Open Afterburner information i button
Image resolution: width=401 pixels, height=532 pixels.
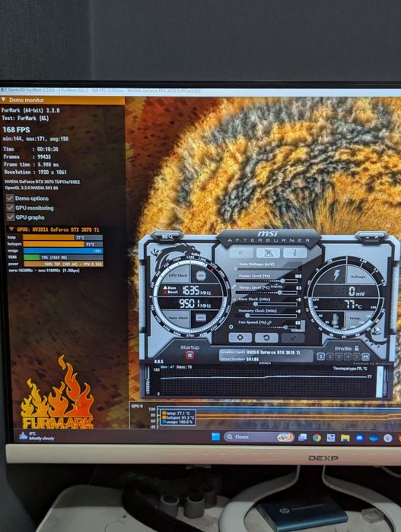point(294,253)
